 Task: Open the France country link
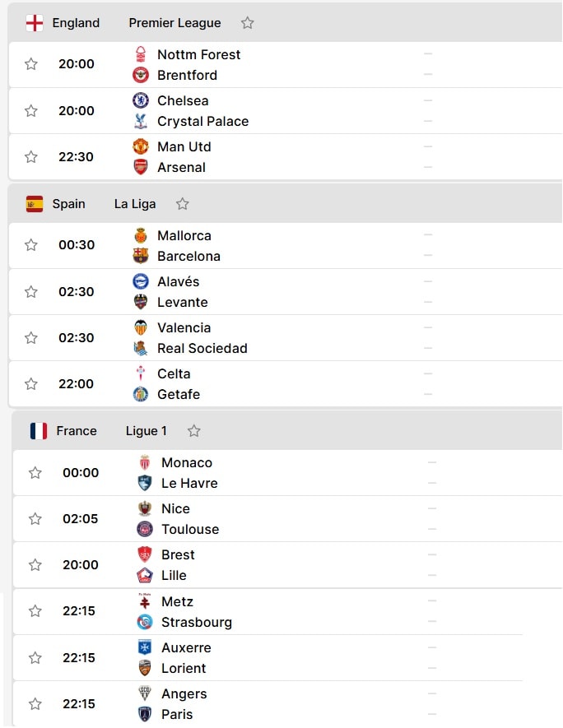tap(77, 431)
